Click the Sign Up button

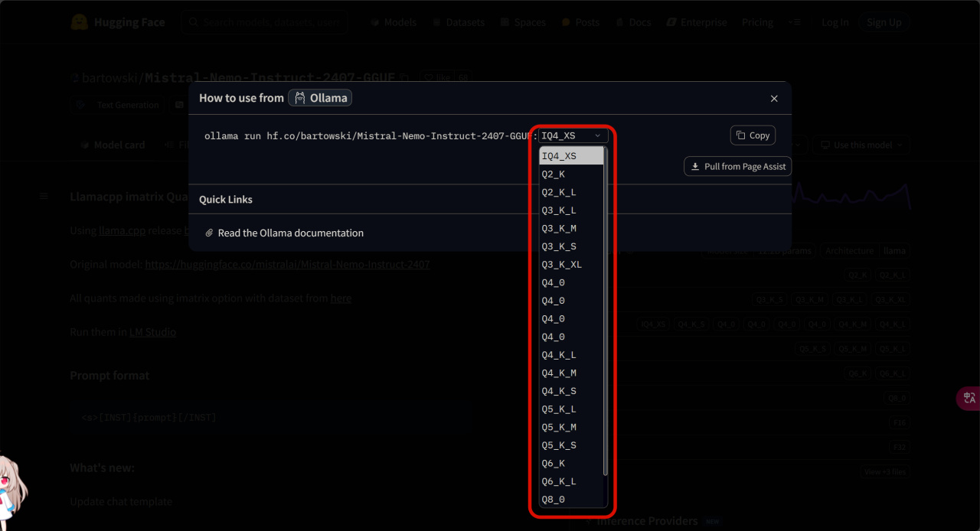pyautogui.click(x=884, y=22)
